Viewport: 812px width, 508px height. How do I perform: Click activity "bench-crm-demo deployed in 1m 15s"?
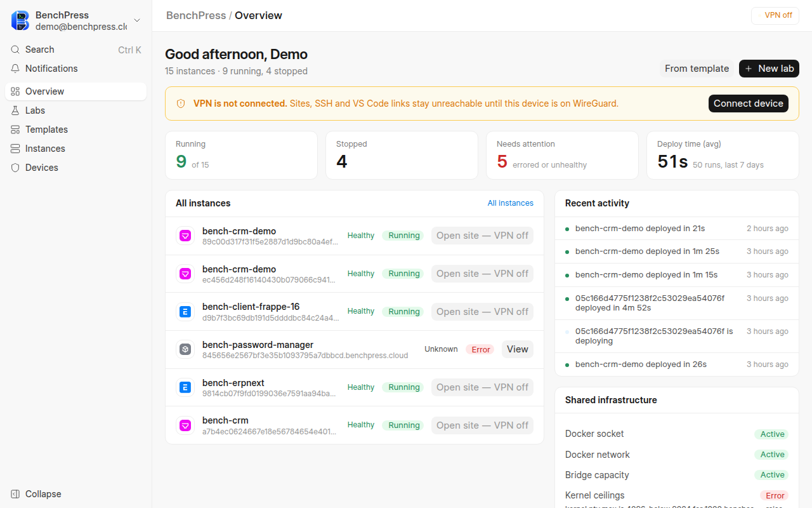pyautogui.click(x=677, y=275)
